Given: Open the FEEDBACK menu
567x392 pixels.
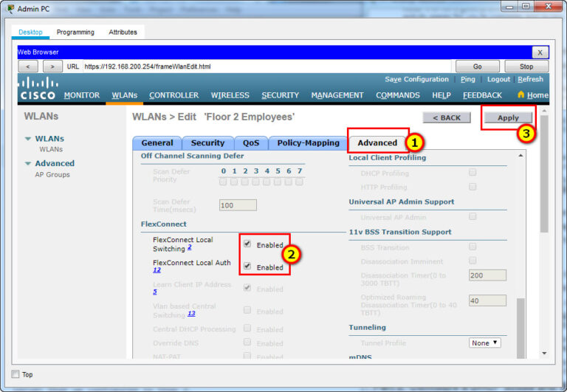Looking at the screenshot, I should click(482, 95).
